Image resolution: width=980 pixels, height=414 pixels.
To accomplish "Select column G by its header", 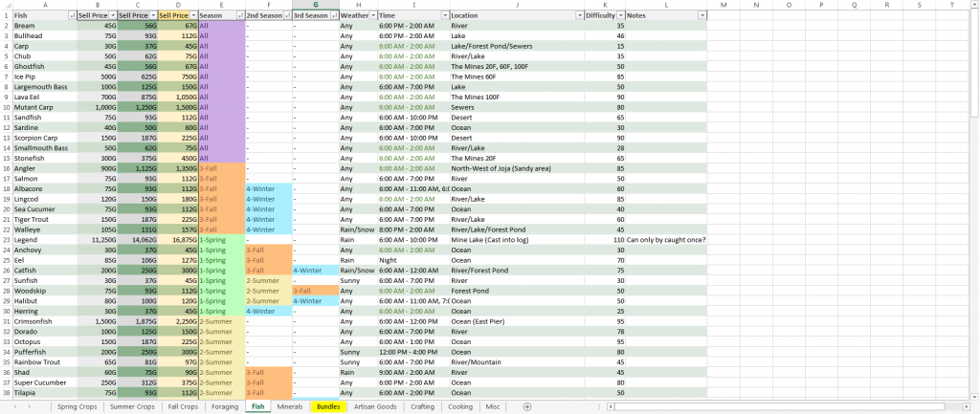I will pyautogui.click(x=316, y=5).
